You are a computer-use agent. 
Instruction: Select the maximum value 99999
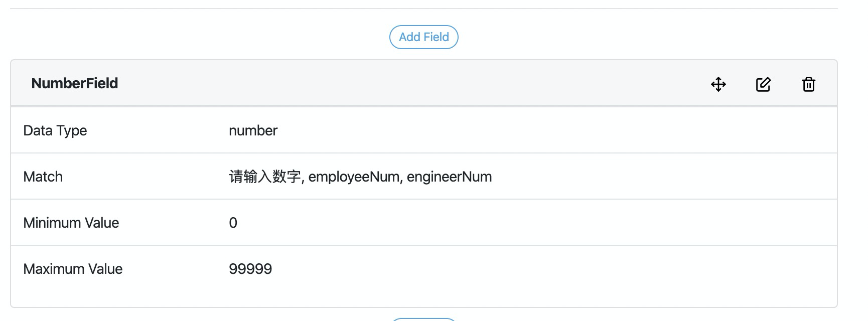(250, 269)
